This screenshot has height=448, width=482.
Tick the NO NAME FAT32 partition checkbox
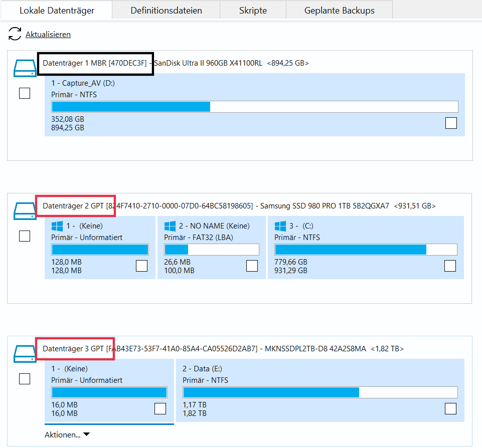tap(252, 266)
